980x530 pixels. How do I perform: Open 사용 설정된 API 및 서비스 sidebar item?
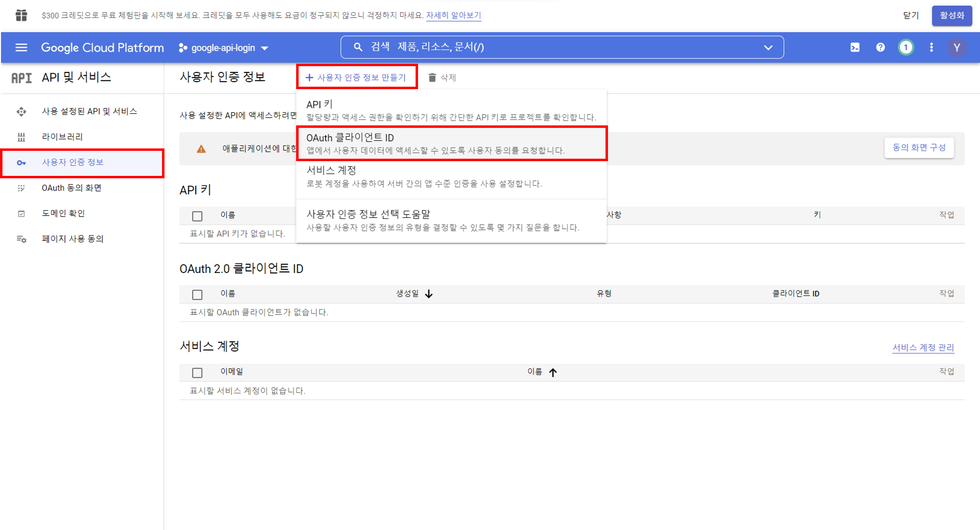pyautogui.click(x=82, y=112)
